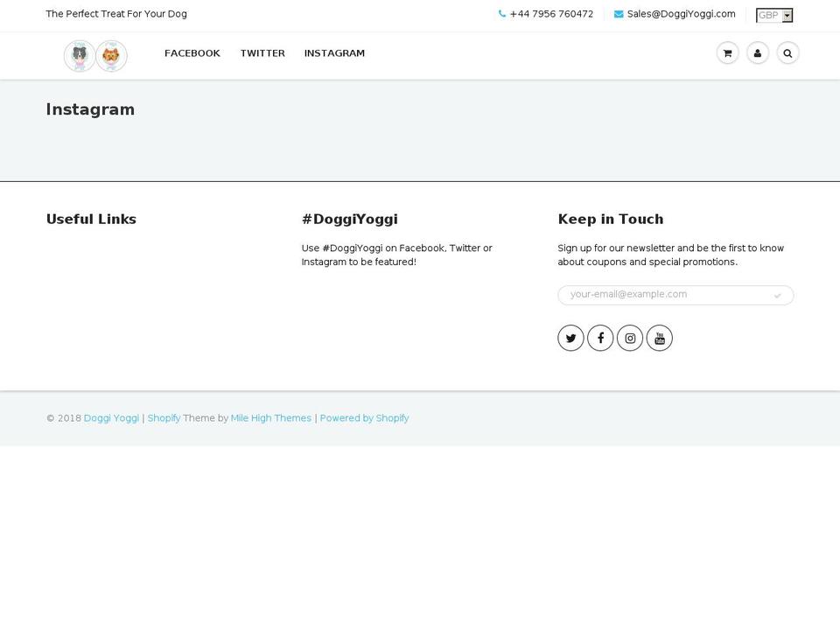This screenshot has height=630, width=840.
Task: Focus the newsletter email input field
Action: pos(675,295)
